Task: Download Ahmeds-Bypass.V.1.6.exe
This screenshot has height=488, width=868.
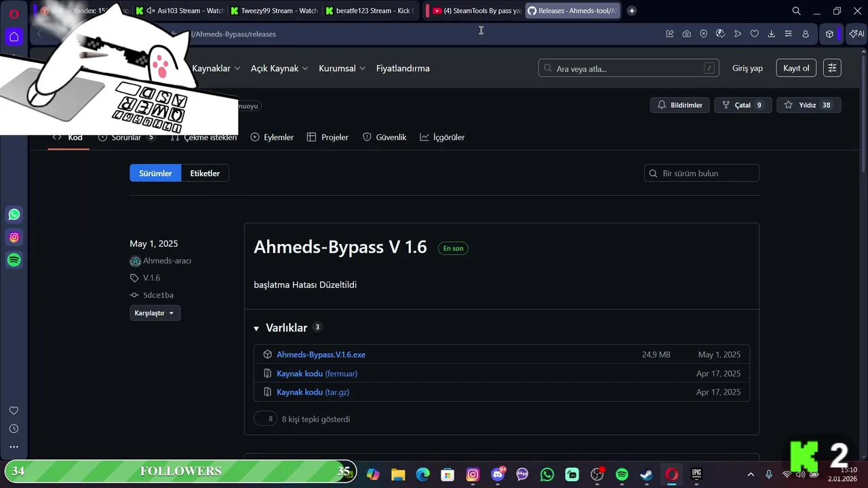Action: click(321, 354)
